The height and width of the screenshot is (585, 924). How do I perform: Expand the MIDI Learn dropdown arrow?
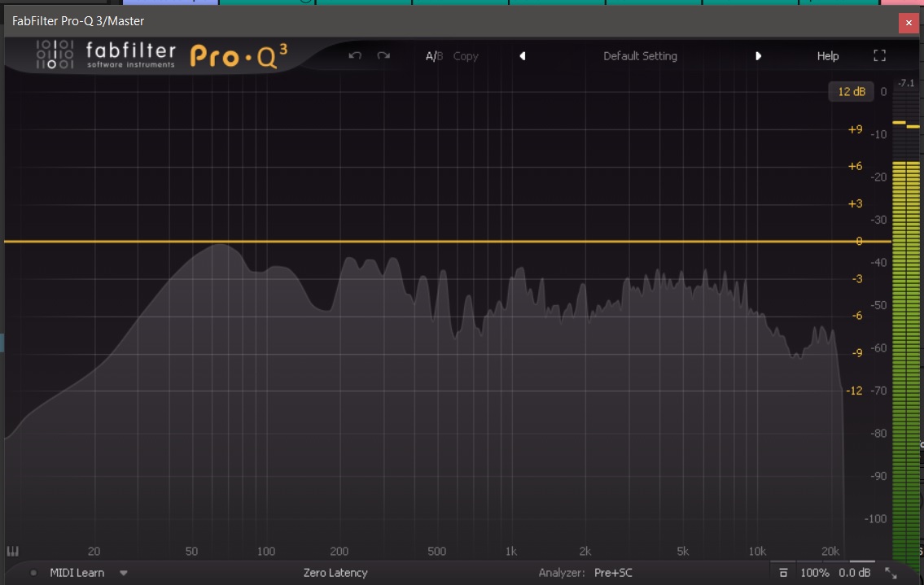tap(123, 573)
